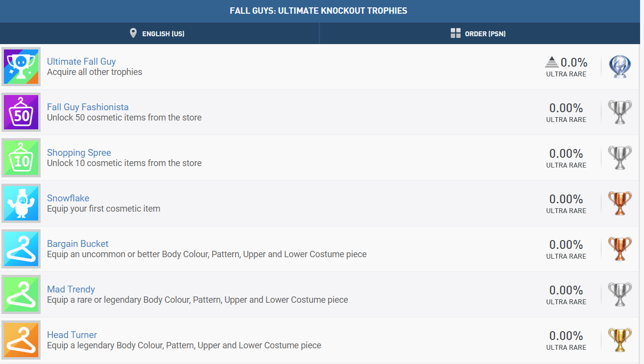Click the bronze trophy icon for Snowflake
The height and width of the screenshot is (364, 644).
click(x=620, y=203)
